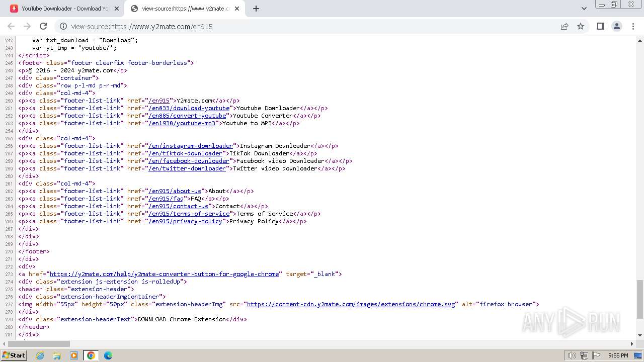Open a new tab with the plus button
The image size is (644, 362).
pos(256,9)
